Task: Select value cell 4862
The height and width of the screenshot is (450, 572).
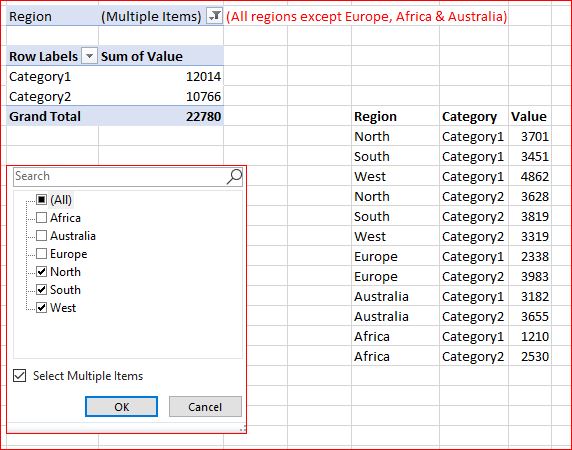Action: point(530,176)
